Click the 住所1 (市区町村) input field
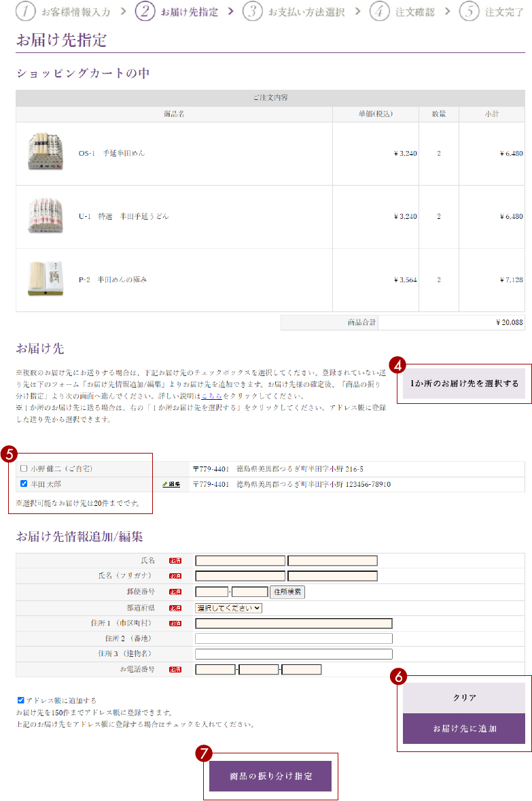Image resolution: width=532 pixels, height=801 pixels. [x=294, y=624]
